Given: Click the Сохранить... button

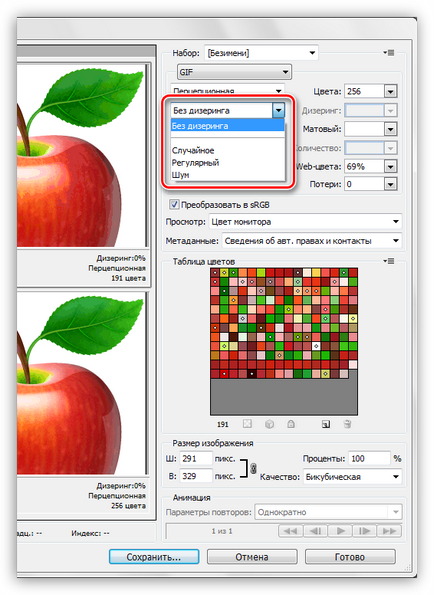Looking at the screenshot, I should click(154, 557).
